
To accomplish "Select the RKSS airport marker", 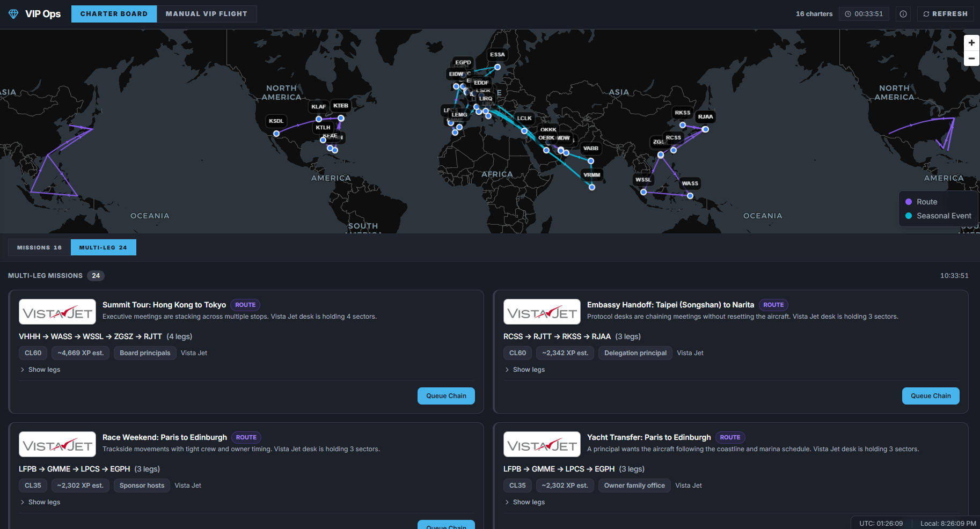I will pyautogui.click(x=683, y=113).
